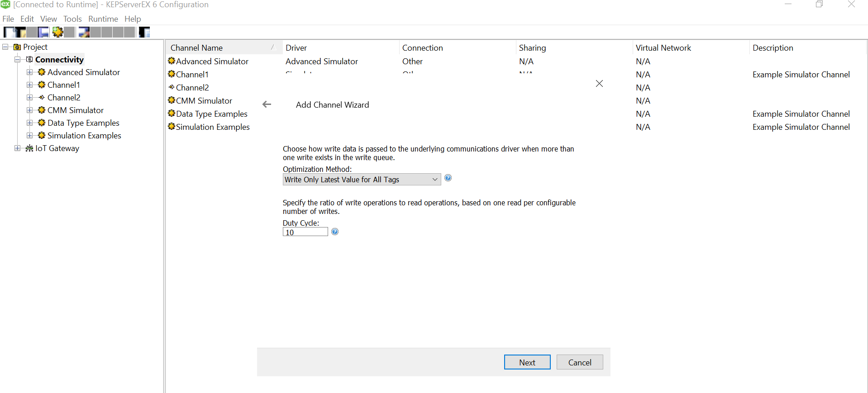This screenshot has height=393, width=868.
Task: Expand the IoT Gateway tree node
Action: tap(17, 148)
